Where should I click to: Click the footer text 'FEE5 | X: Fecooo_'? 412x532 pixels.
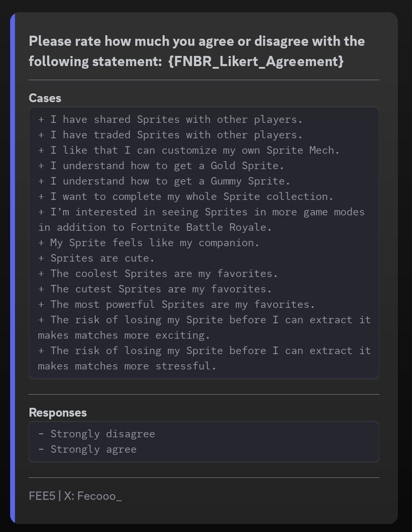pos(75,496)
